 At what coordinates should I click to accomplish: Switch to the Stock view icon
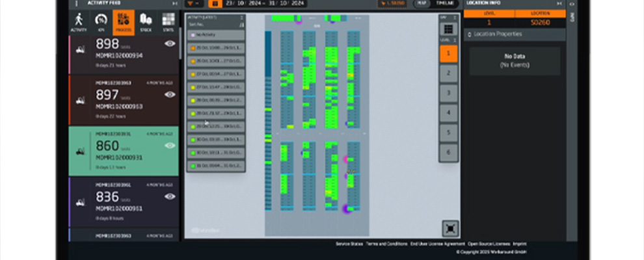click(146, 21)
